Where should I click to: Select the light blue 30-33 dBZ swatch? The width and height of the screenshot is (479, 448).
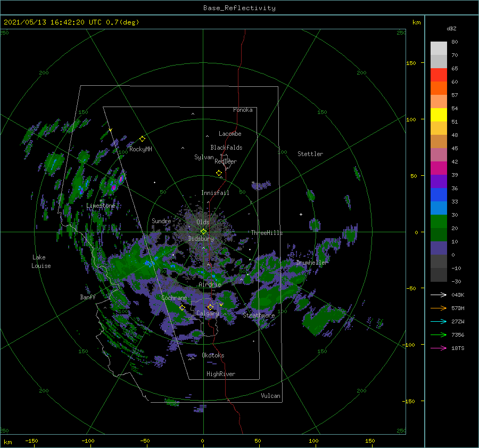(439, 208)
